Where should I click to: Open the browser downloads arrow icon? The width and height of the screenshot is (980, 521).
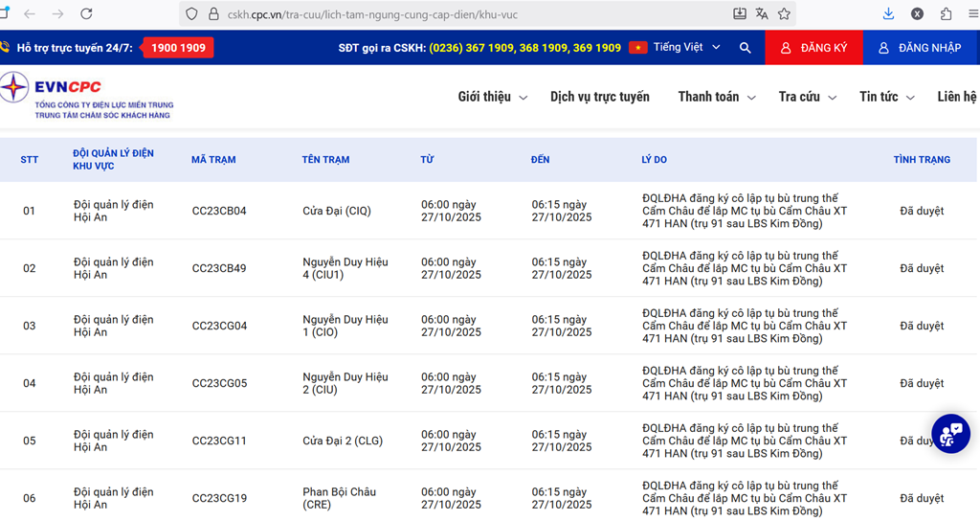click(x=888, y=14)
